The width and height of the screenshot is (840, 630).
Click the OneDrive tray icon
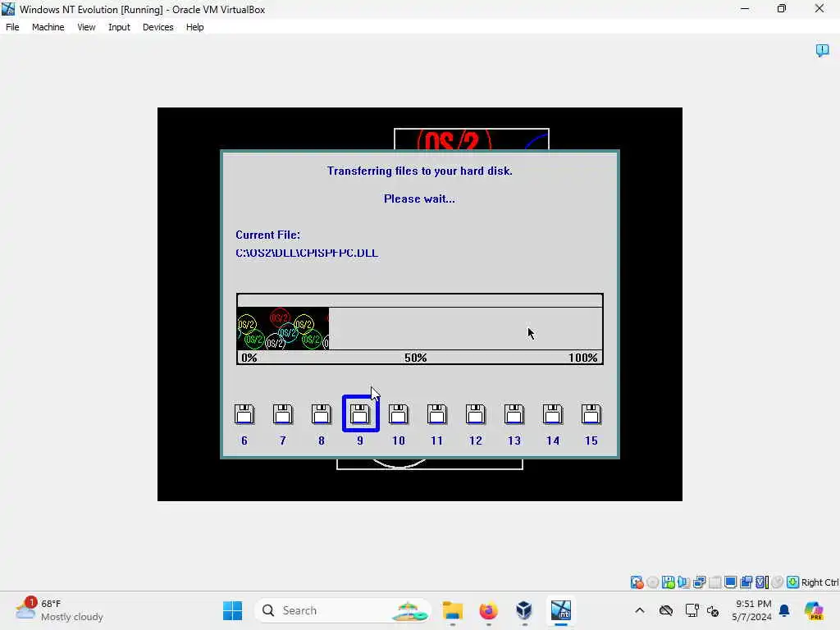click(666, 610)
